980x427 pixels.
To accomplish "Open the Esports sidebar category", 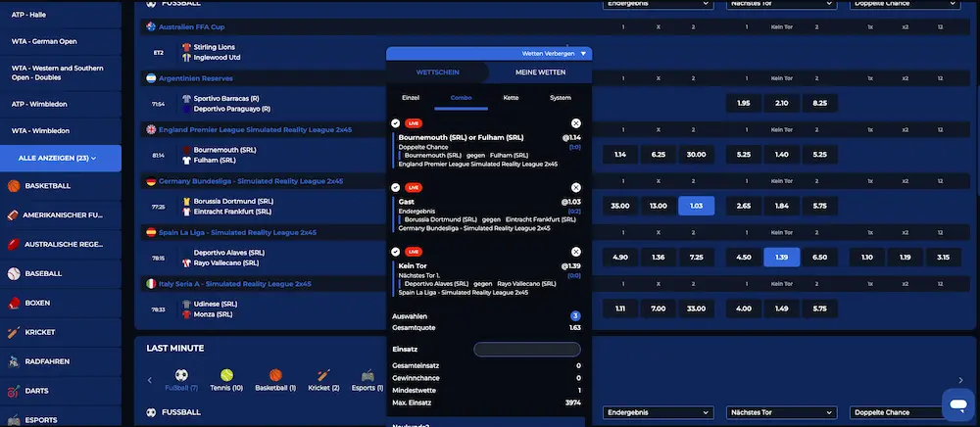I will pyautogui.click(x=61, y=418).
